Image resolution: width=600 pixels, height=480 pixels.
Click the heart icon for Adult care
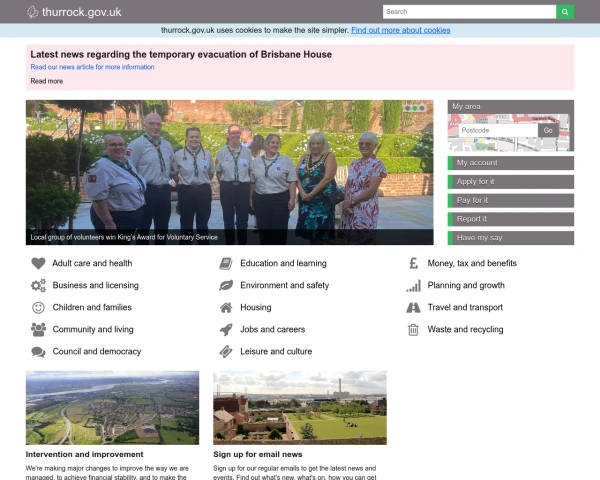[x=38, y=264]
